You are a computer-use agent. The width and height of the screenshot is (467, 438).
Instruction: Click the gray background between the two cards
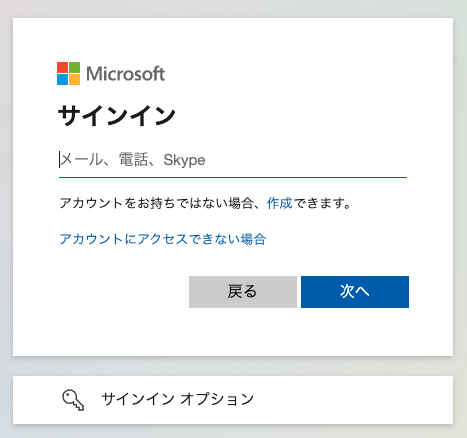tap(233, 366)
